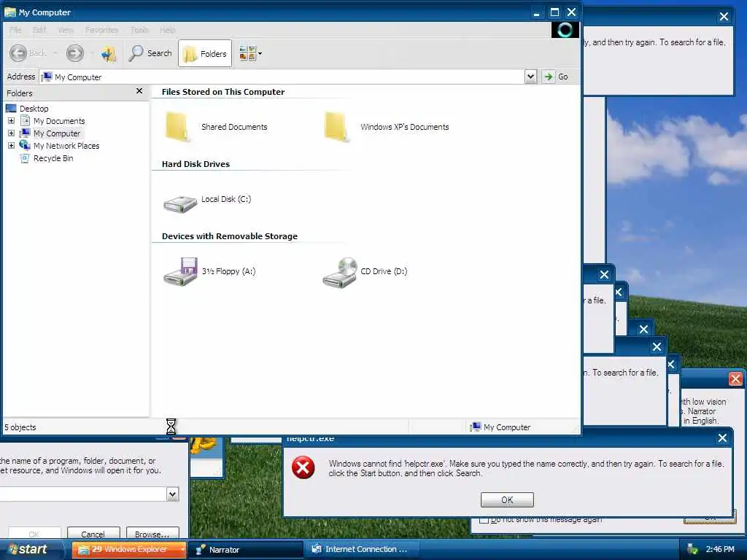Select My Documents in folder tree
This screenshot has height=560, width=747.
[x=59, y=121]
